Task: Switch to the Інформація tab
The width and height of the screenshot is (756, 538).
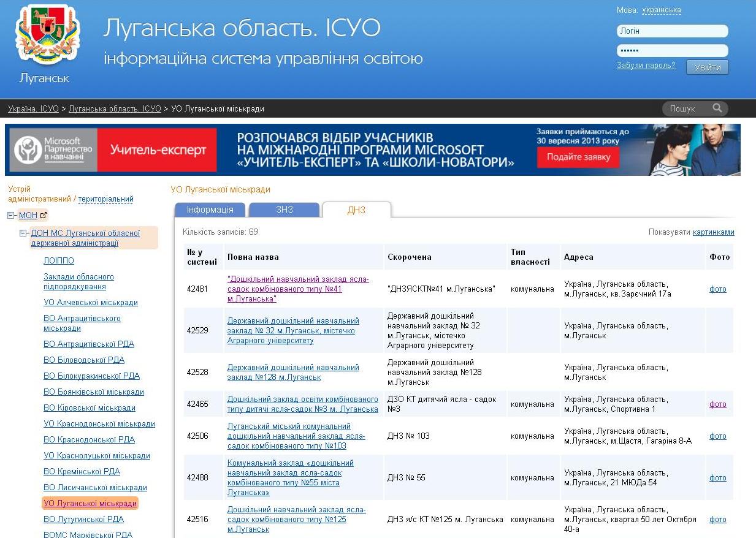Action: pyautogui.click(x=210, y=210)
